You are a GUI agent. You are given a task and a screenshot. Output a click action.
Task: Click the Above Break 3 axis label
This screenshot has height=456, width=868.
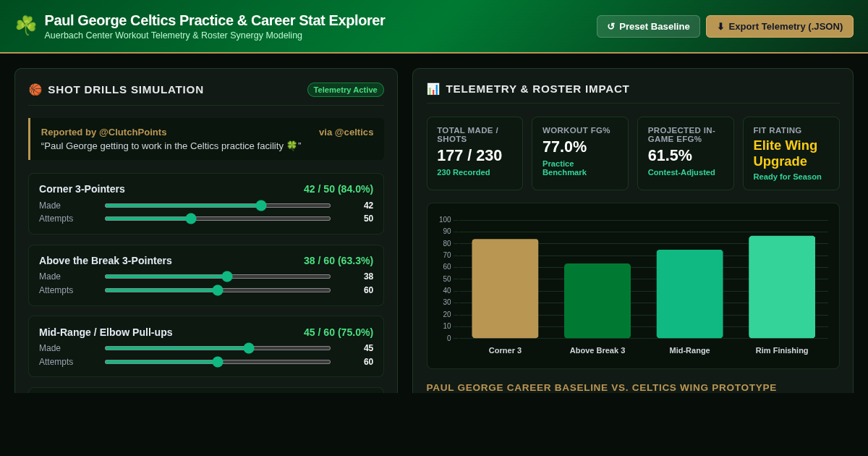point(597,350)
